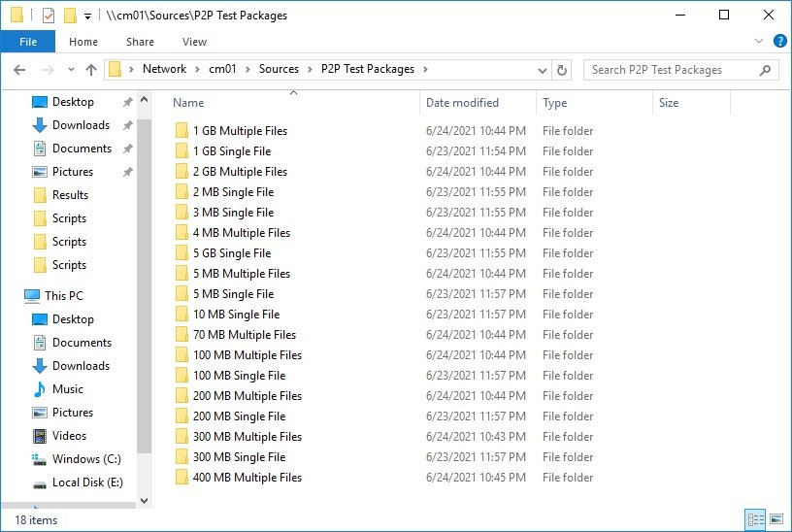Viewport: 792px width, 532px height.
Task: Select Local Disk (E:) drive icon
Action: pos(40,482)
